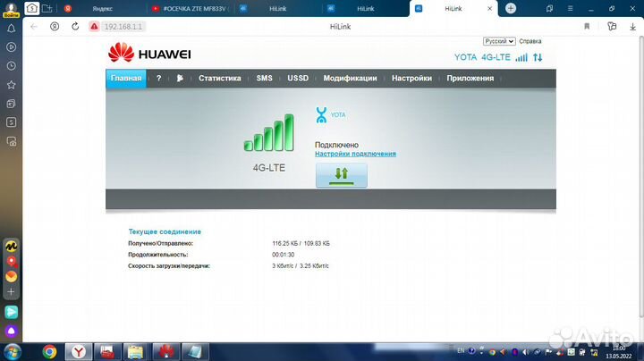Switch to the first HiLink tab

277,9
